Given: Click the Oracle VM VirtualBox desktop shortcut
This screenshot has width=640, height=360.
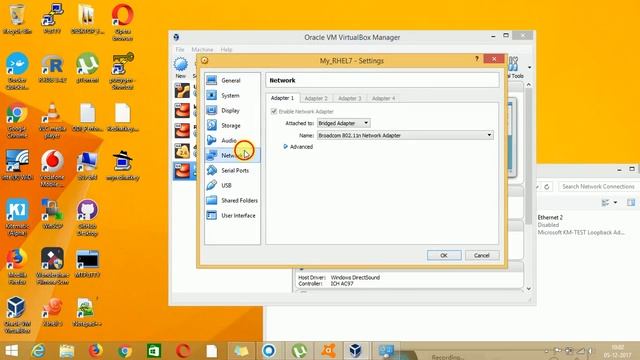Looking at the screenshot, I should [x=17, y=315].
